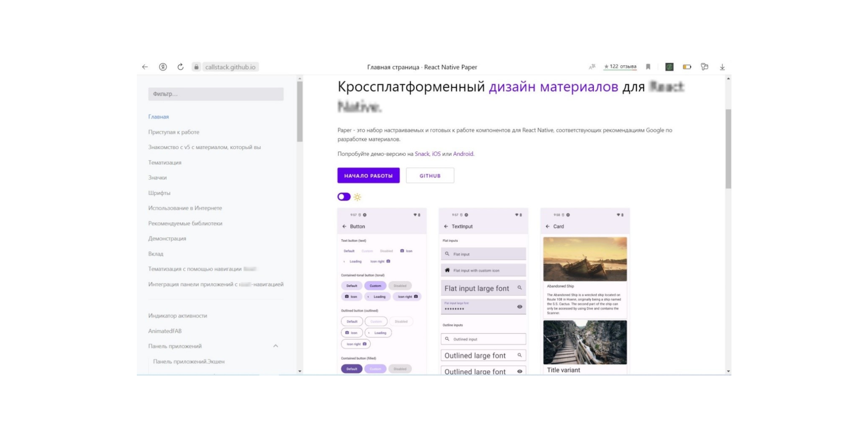Open the page translation icon
The height and width of the screenshot is (436, 868).
592,67
